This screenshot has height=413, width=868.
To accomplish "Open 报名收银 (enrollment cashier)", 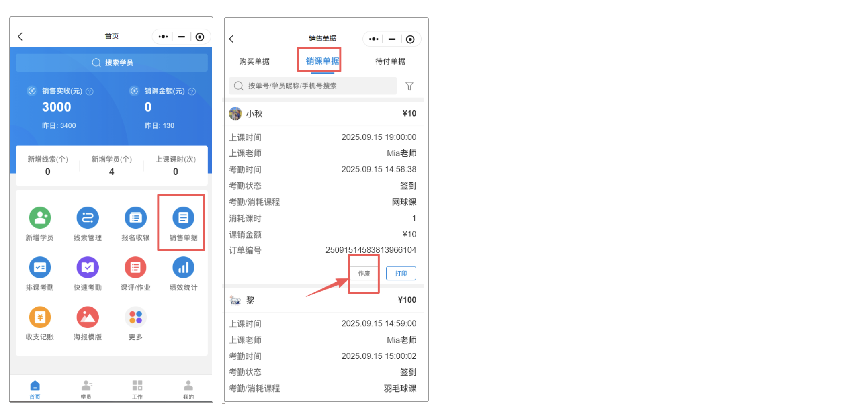I will coord(135,223).
